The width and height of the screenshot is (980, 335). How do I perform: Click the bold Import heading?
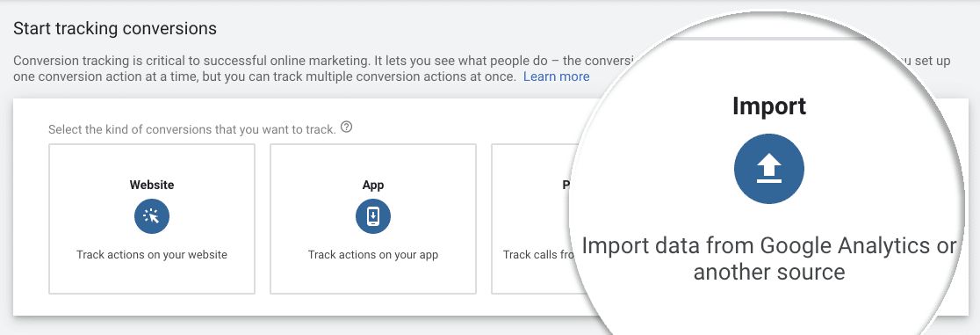coord(769,106)
